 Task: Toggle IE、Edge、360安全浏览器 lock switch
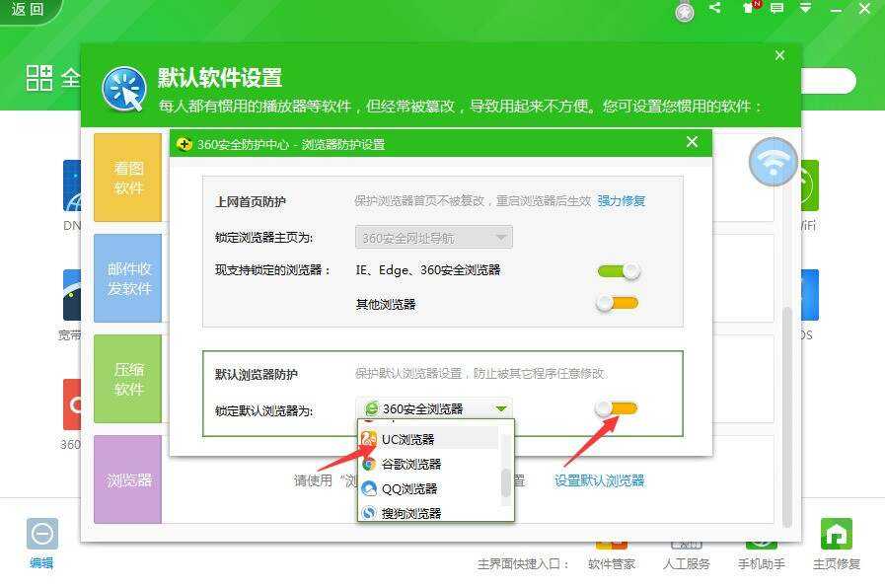(620, 271)
